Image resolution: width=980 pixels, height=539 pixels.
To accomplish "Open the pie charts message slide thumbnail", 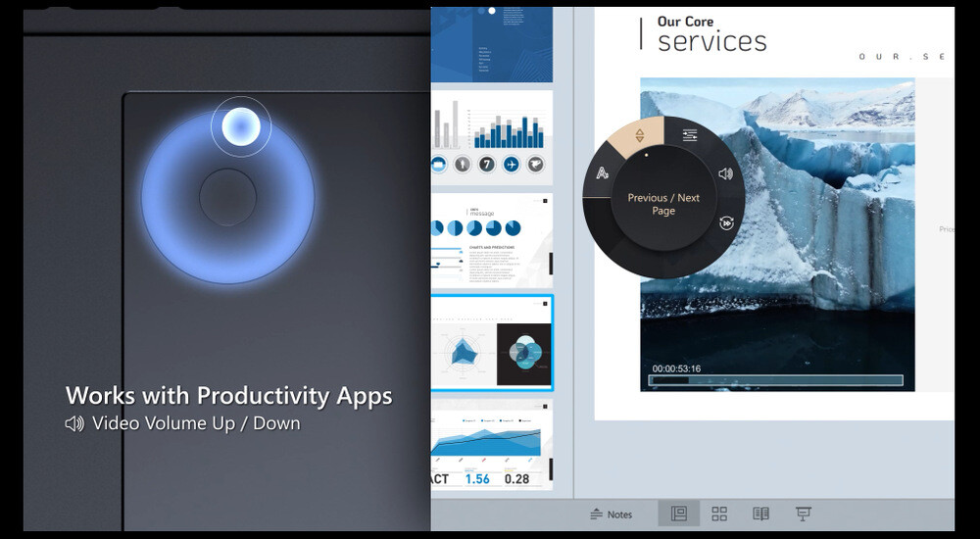I will [491, 240].
